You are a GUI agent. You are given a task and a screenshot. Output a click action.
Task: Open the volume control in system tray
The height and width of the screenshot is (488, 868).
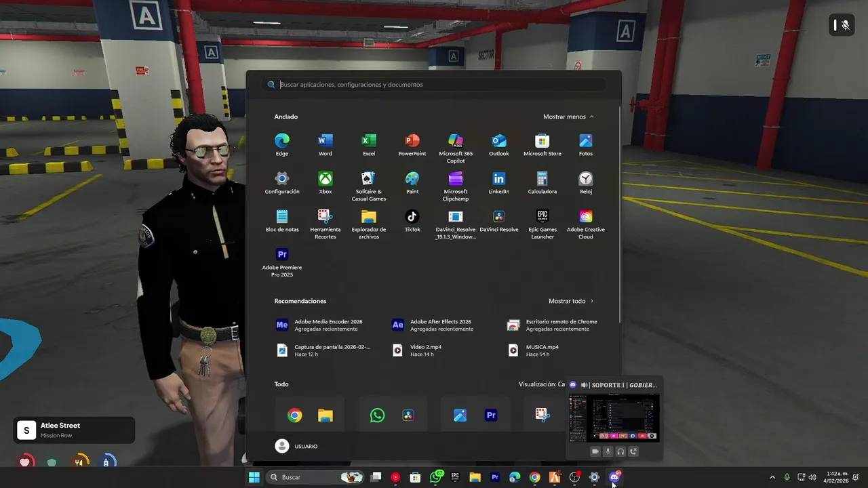[x=812, y=477]
